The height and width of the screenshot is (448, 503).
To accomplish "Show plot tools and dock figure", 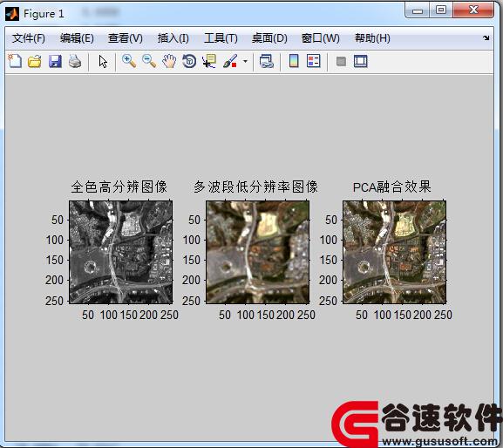I will [361, 61].
